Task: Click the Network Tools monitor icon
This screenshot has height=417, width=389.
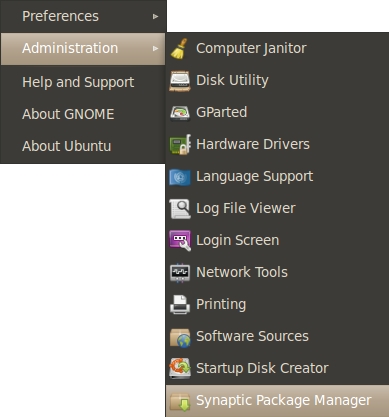Action: (180, 273)
